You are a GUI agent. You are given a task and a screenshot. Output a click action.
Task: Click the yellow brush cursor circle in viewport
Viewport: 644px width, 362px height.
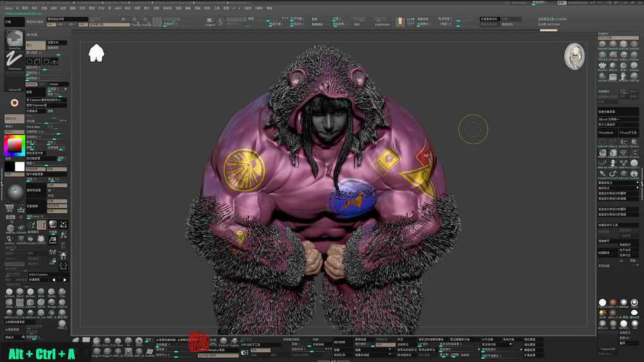tap(473, 129)
